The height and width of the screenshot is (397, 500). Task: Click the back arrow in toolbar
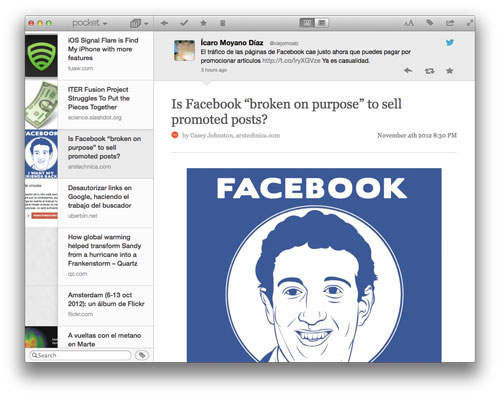coord(164,23)
